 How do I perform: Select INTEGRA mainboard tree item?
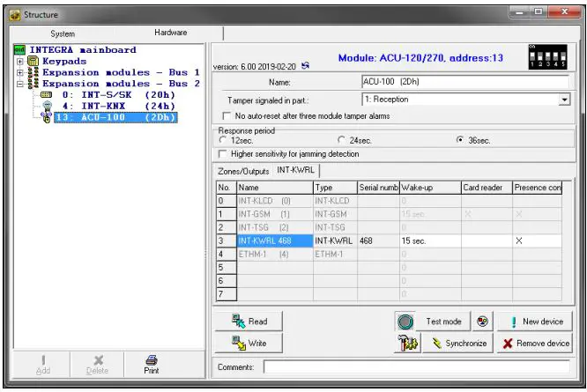[83, 49]
